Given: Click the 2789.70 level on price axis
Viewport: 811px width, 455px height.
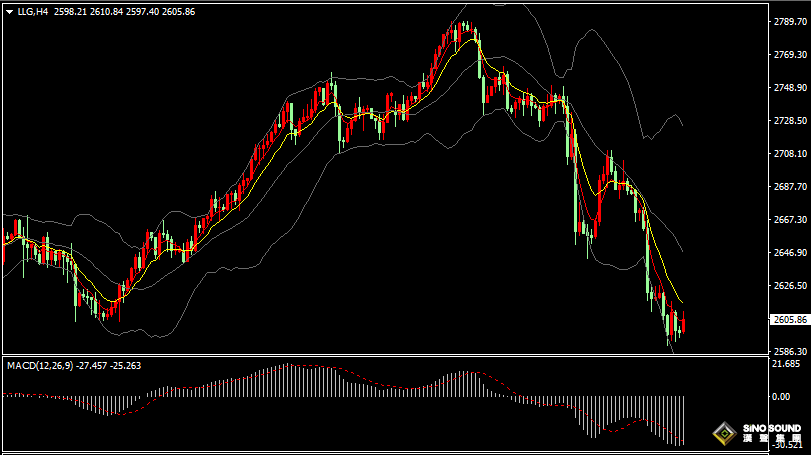Looking at the screenshot, I should (x=791, y=22).
